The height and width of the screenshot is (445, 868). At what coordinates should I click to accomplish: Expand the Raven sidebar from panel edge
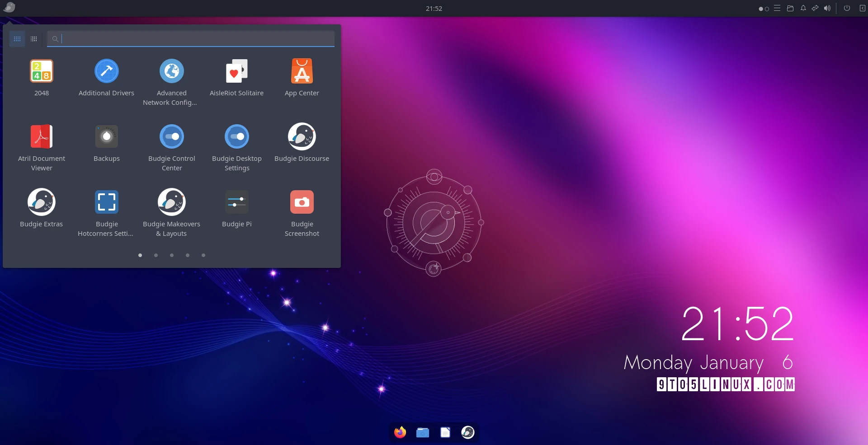click(862, 8)
